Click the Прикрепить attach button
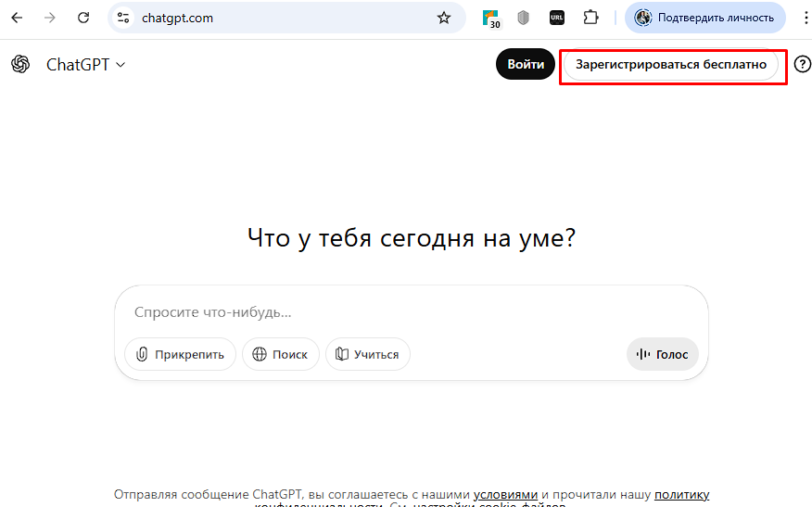The width and height of the screenshot is (812, 507). (x=180, y=354)
